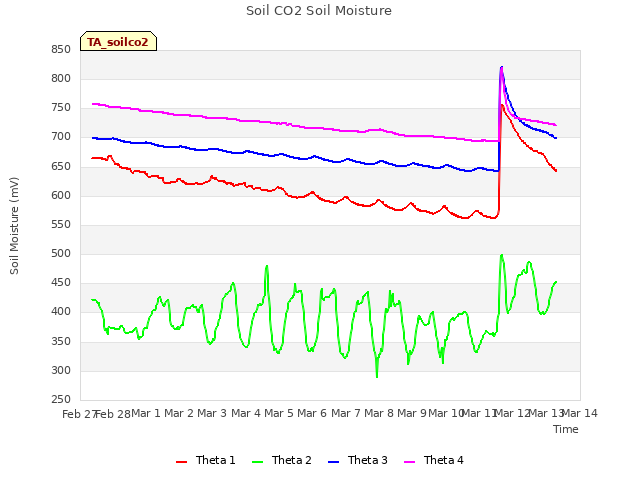Click the 850 y-axis tick label
Image resolution: width=640 pixels, height=480 pixels.
pyautogui.click(x=61, y=50)
